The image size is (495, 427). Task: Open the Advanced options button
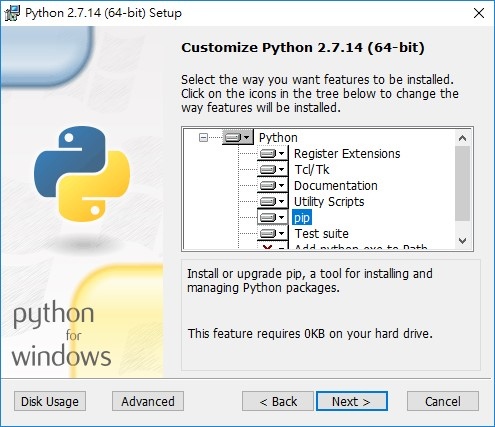[x=148, y=401]
